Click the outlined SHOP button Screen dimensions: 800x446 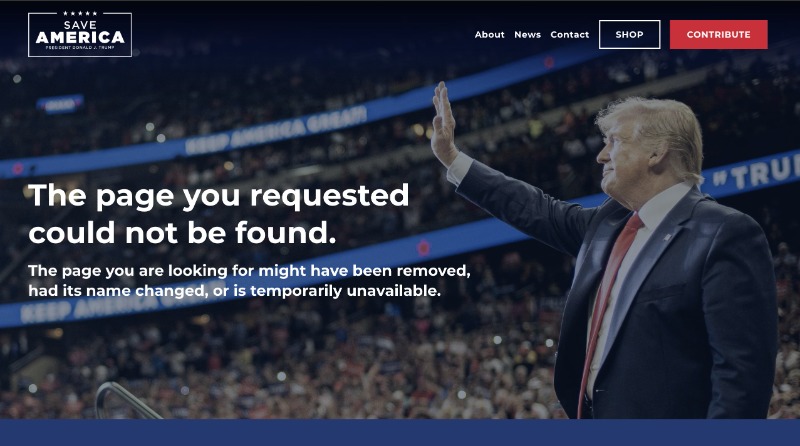pos(629,35)
